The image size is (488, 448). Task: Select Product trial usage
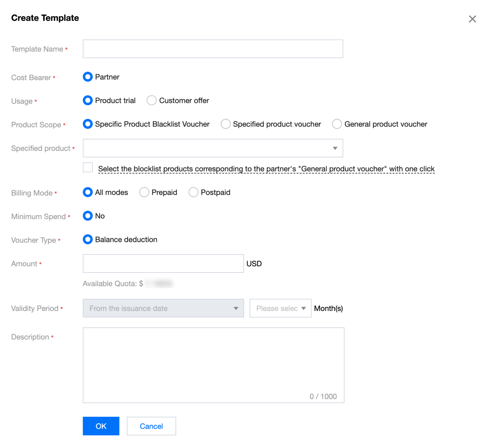click(x=88, y=100)
